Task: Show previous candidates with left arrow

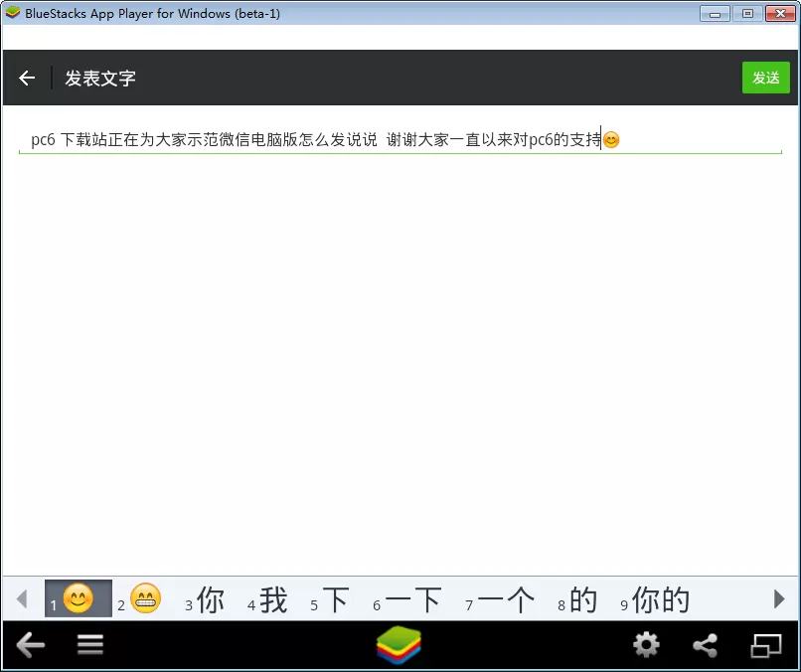Action: click(x=22, y=598)
